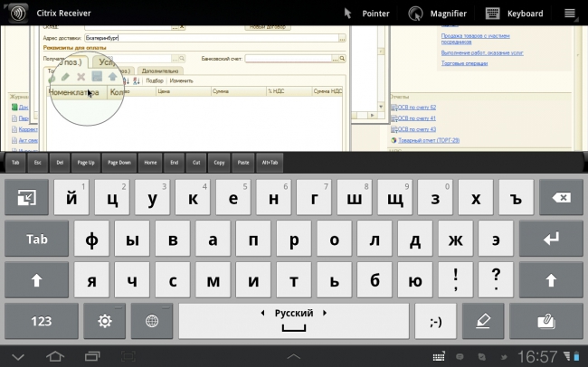Viewport: 588px width, 367px height.
Task: Tap the large Tab key on keyboard
Action: [x=37, y=239]
